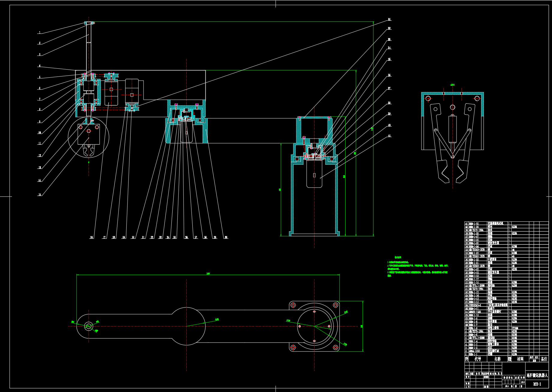Click callout number 5 on the left side
Viewport: 552px width, 392px height.
pyautogui.click(x=39, y=77)
